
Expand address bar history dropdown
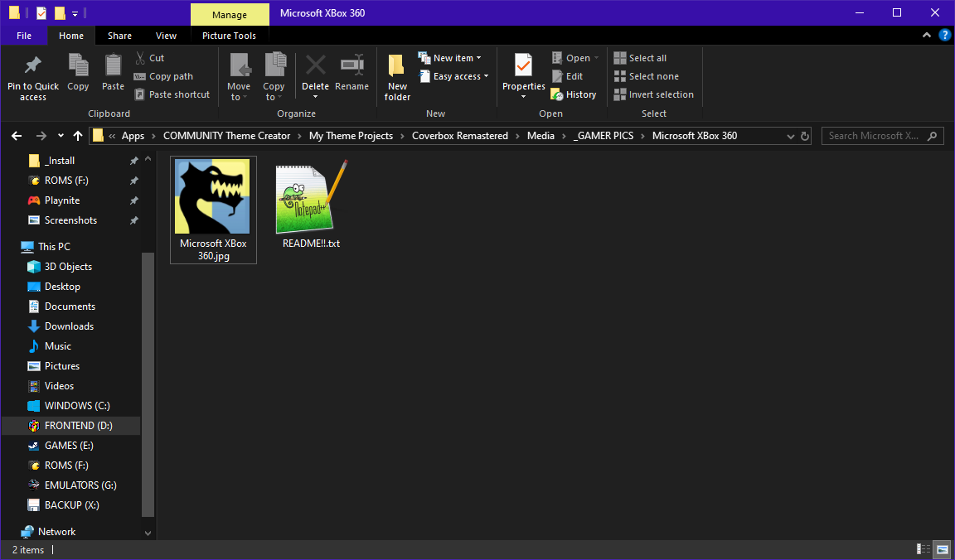(x=791, y=137)
